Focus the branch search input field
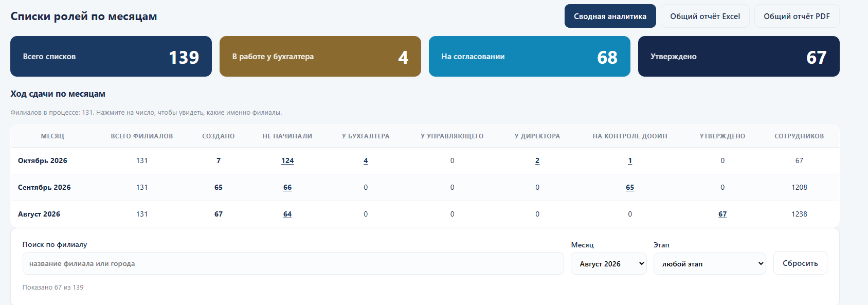Viewport: 868px width, 305px height. [293, 263]
